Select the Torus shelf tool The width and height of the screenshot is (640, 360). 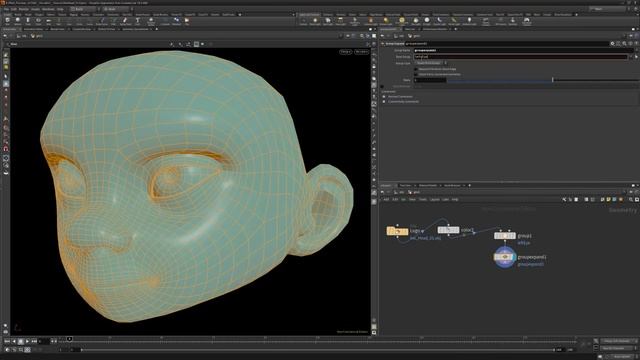coord(38,21)
